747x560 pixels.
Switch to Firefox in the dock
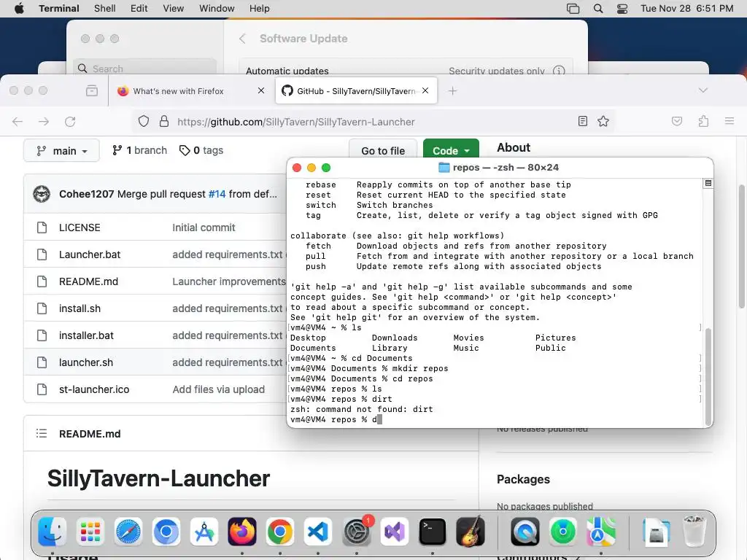[x=242, y=531]
